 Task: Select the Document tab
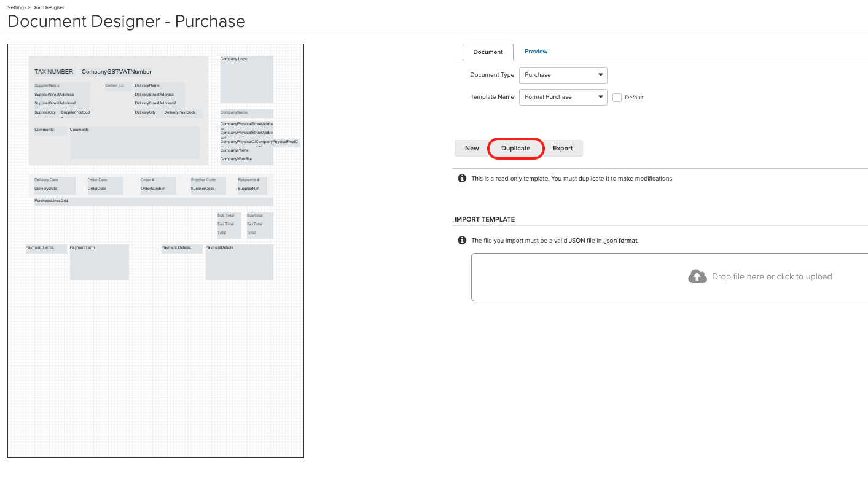coord(488,52)
